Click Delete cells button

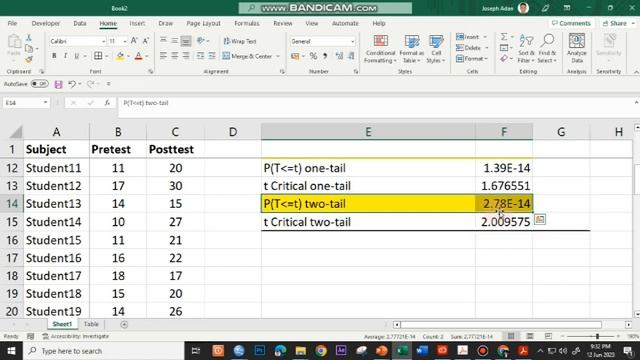469,48
